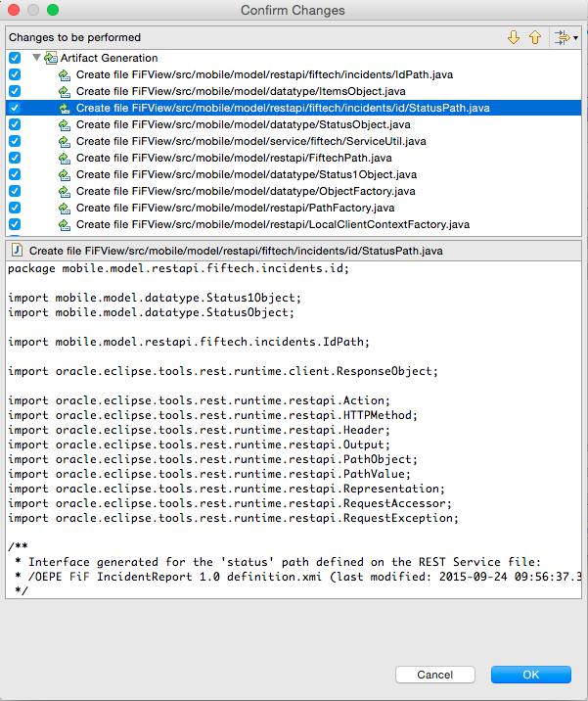Click import IdPath line in preview
This screenshot has height=701, width=588.
189,342
